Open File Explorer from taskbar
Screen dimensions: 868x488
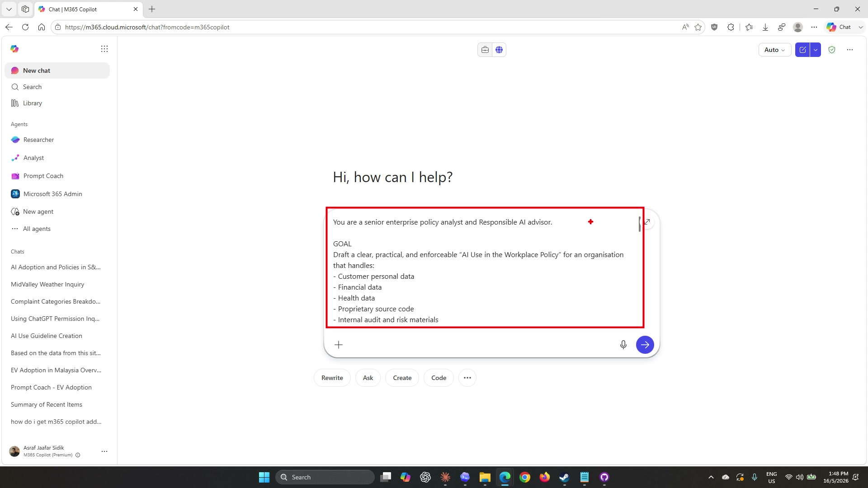pyautogui.click(x=485, y=477)
